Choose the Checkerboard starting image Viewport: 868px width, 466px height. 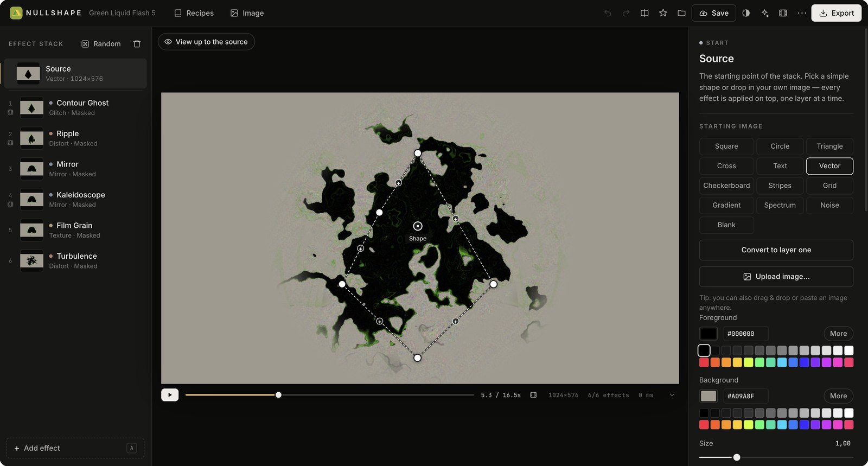click(726, 186)
